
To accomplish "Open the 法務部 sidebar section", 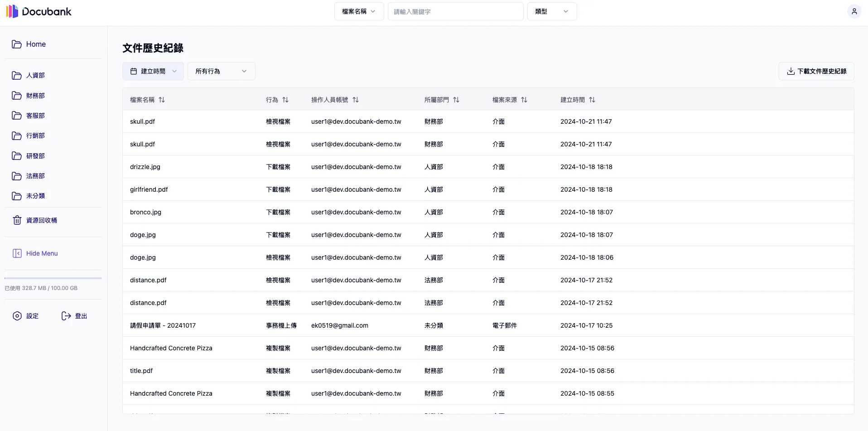I will click(35, 176).
